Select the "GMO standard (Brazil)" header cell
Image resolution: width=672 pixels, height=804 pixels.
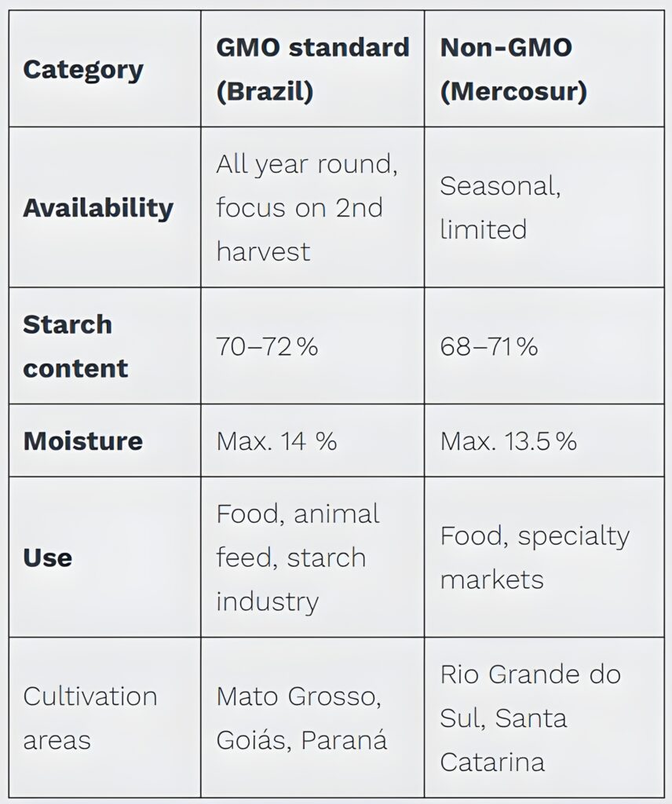click(x=312, y=69)
